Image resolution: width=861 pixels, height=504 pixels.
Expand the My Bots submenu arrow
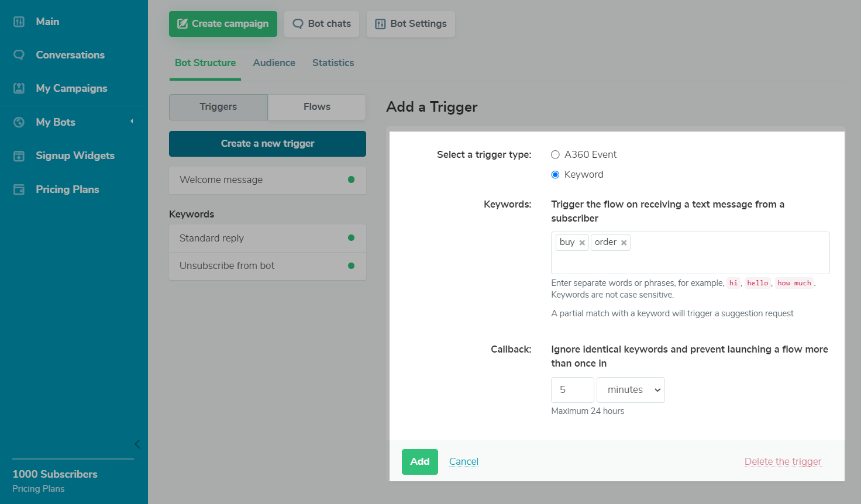coord(132,122)
